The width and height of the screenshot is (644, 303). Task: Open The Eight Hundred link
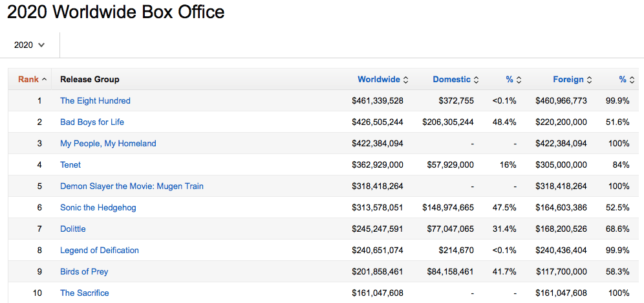tap(95, 101)
